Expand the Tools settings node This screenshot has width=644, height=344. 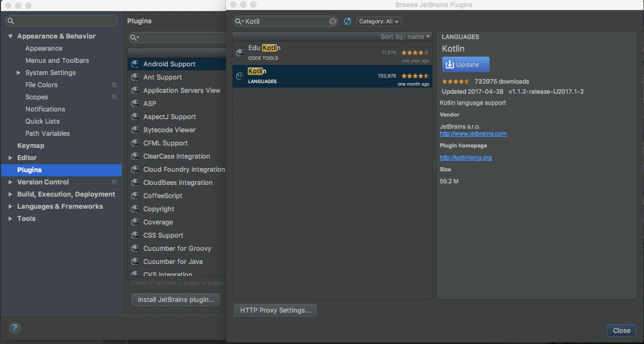pos(10,219)
